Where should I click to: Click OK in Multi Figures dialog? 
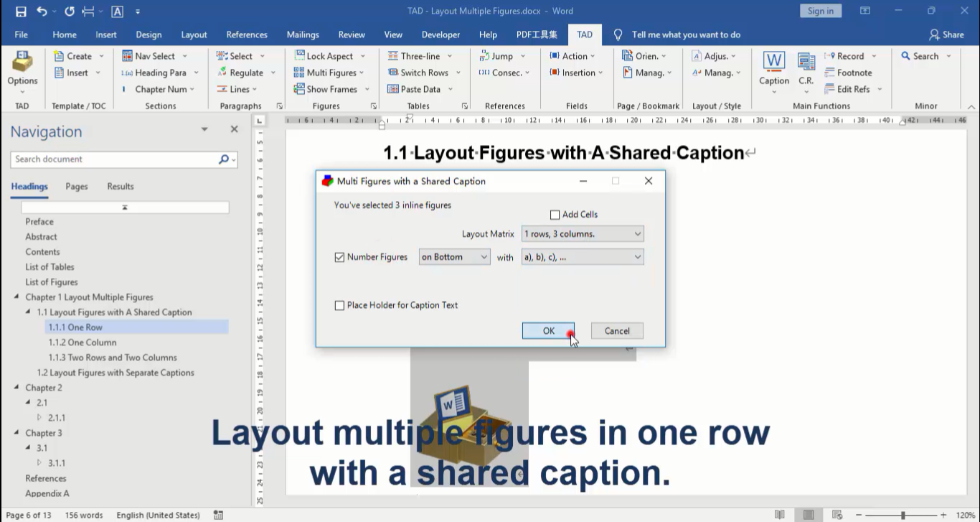549,331
